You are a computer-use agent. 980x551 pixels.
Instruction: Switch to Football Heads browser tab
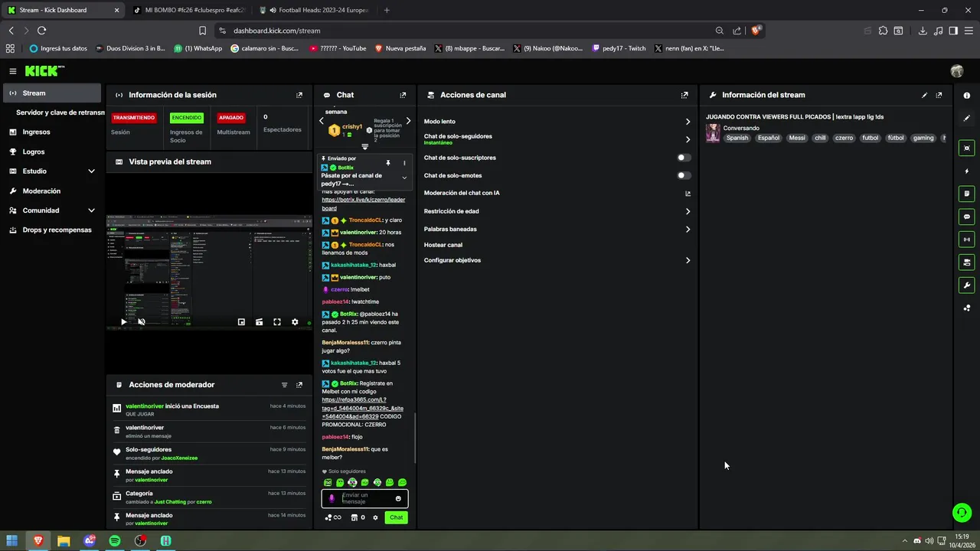[x=314, y=10]
